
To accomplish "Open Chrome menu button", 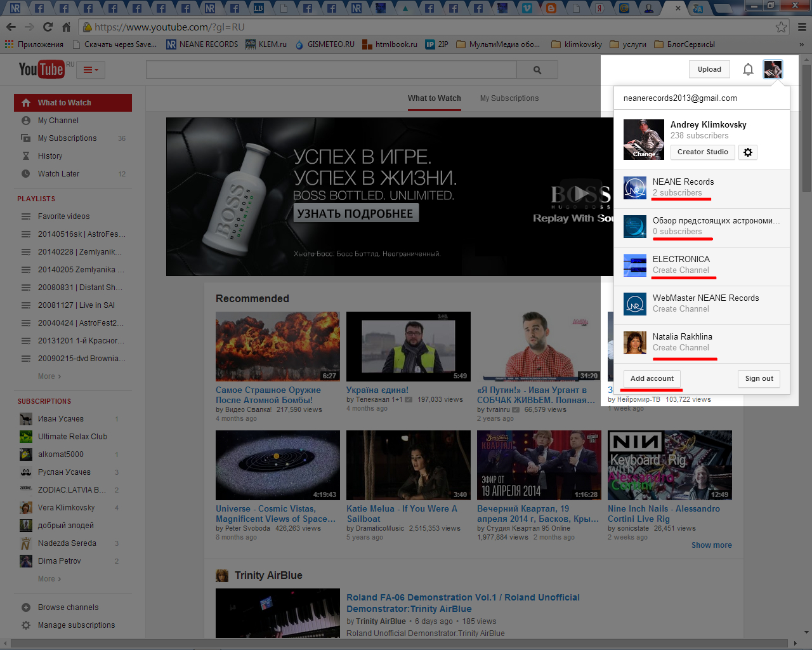I will 802,27.
